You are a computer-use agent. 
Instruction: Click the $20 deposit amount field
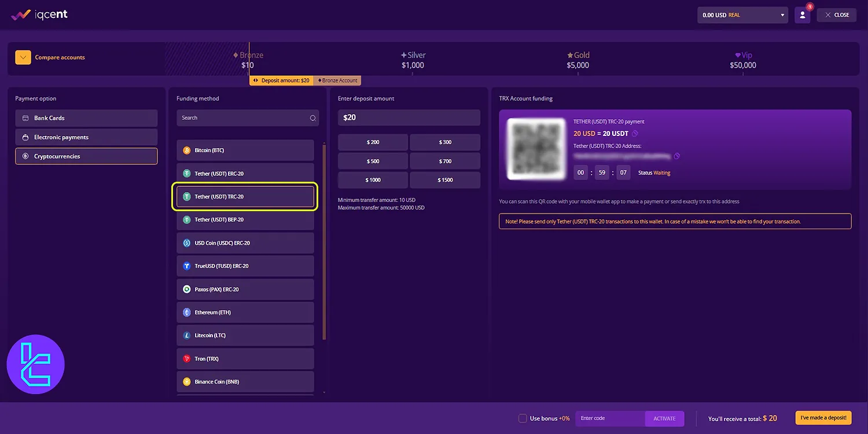(x=409, y=117)
